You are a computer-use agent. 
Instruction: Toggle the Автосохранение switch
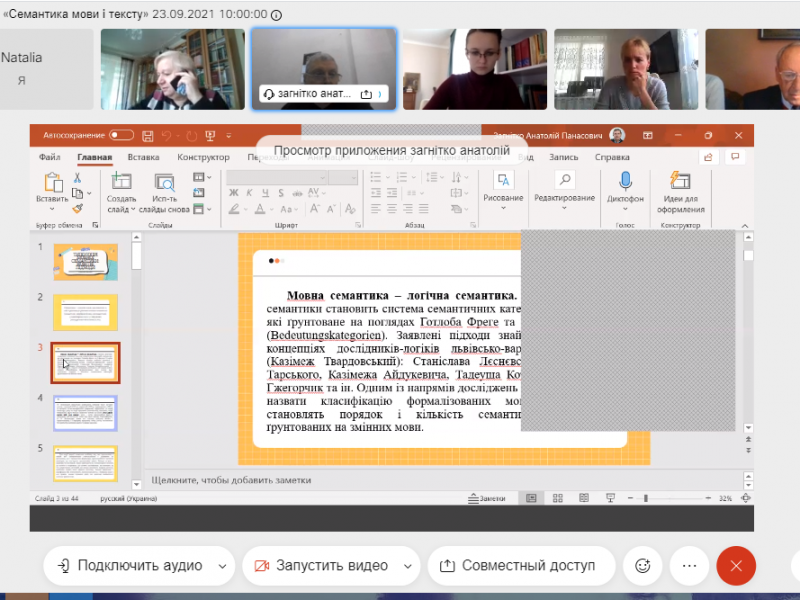click(121, 135)
